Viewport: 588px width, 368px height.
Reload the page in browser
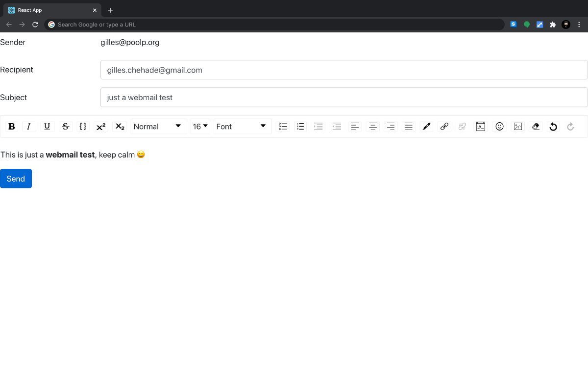pos(35,25)
